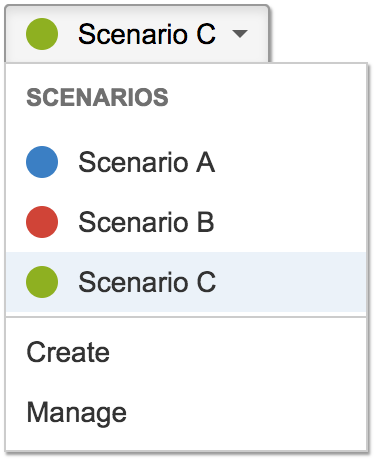
Task: Open the Manage scenarios option
Action: [x=186, y=413]
